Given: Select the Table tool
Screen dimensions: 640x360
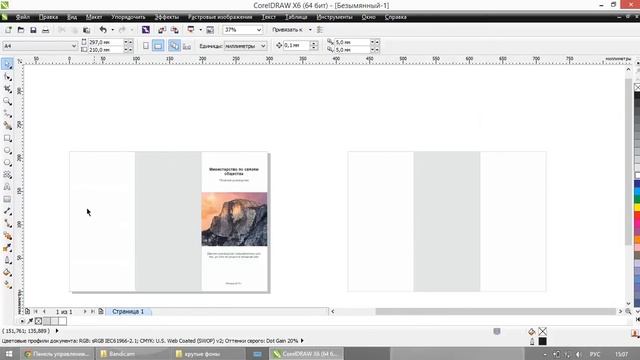Looking at the screenshot, I should pyautogui.click(x=7, y=199).
